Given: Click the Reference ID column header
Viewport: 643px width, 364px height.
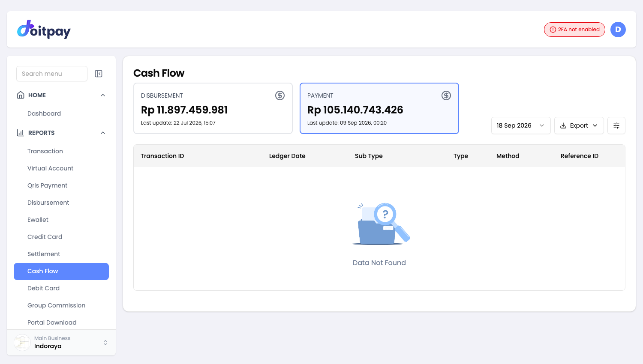Looking at the screenshot, I should 580,156.
